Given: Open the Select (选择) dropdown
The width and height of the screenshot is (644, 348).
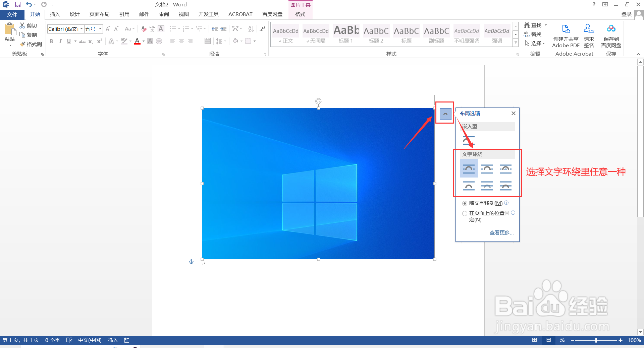Looking at the screenshot, I should [535, 44].
